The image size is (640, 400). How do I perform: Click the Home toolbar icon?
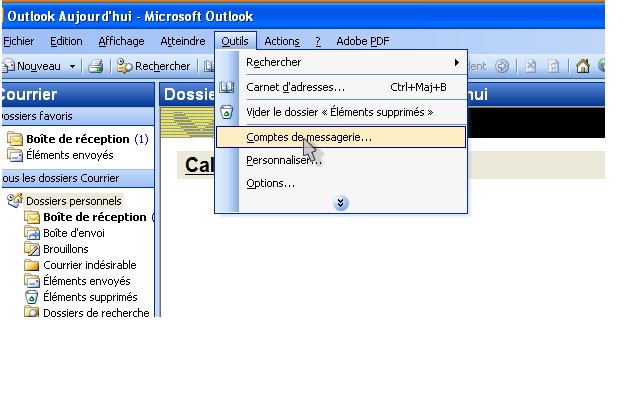click(582, 66)
